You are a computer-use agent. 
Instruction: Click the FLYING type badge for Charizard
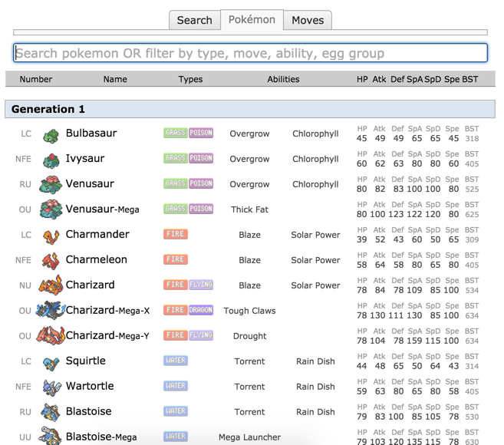click(x=201, y=285)
